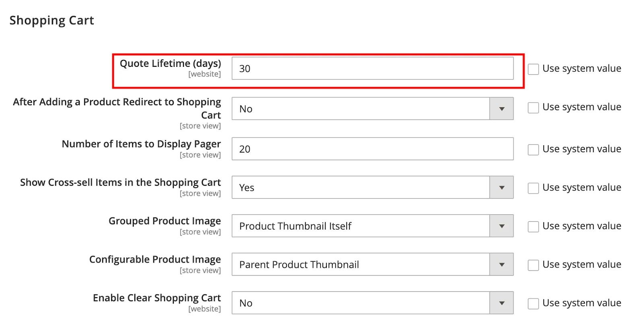This screenshot has width=644, height=329.
Task: Open the Configurable Product Image dropdown
Action: 361,265
